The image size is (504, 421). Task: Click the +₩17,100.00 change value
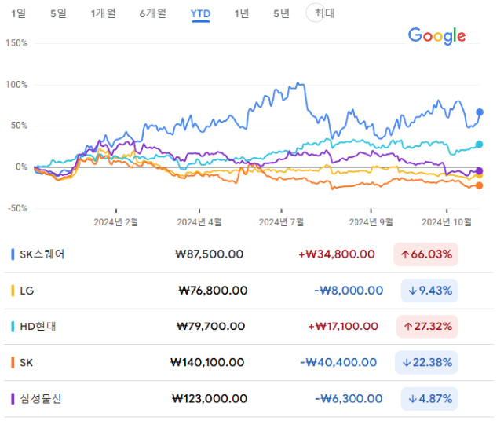click(x=343, y=327)
